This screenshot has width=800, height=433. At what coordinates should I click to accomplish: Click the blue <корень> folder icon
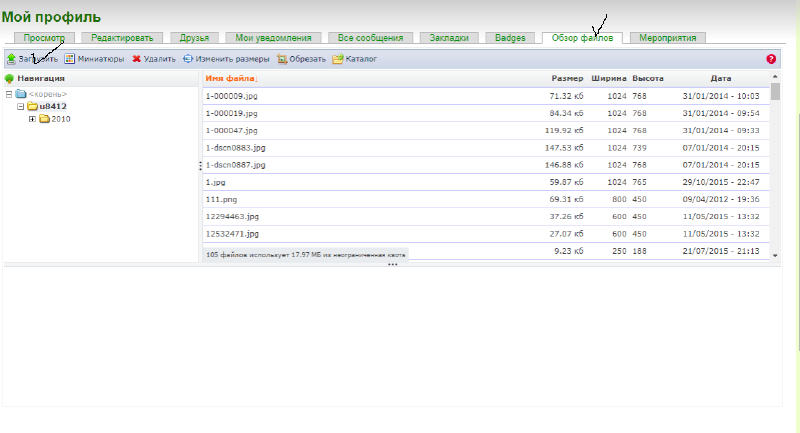tap(21, 94)
